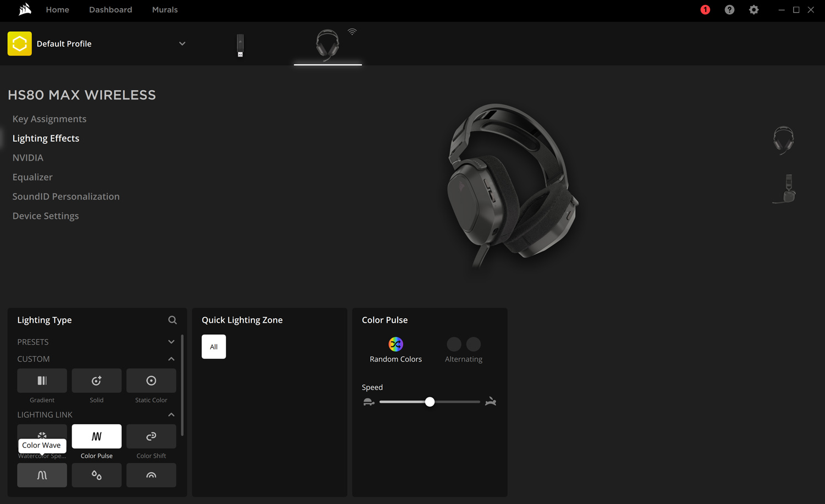Select the HS80 headset device tab
Viewport: 825px width, 504px height.
pos(327,45)
